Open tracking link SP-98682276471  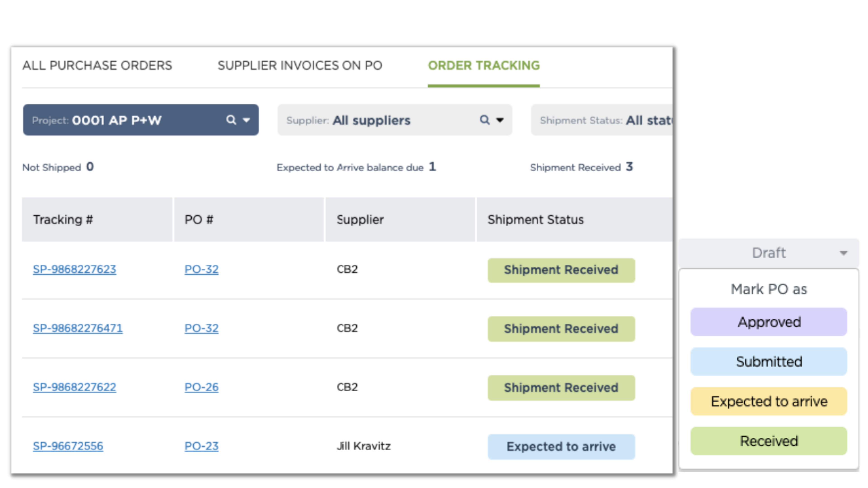[78, 328]
